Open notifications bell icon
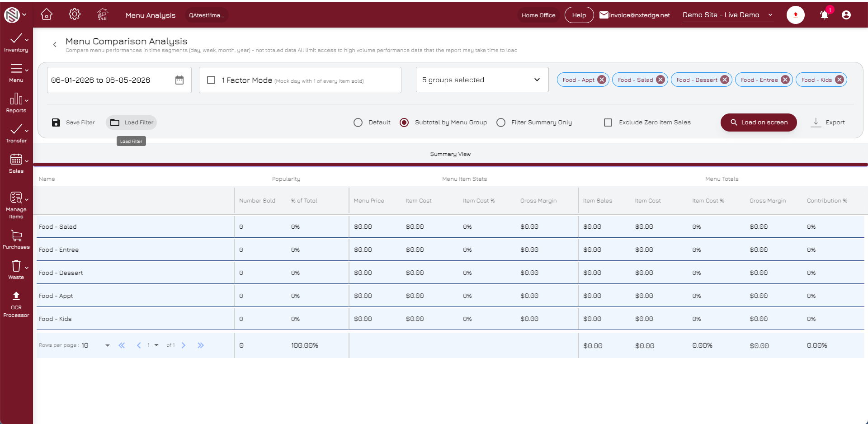This screenshot has height=424, width=868. coord(824,15)
